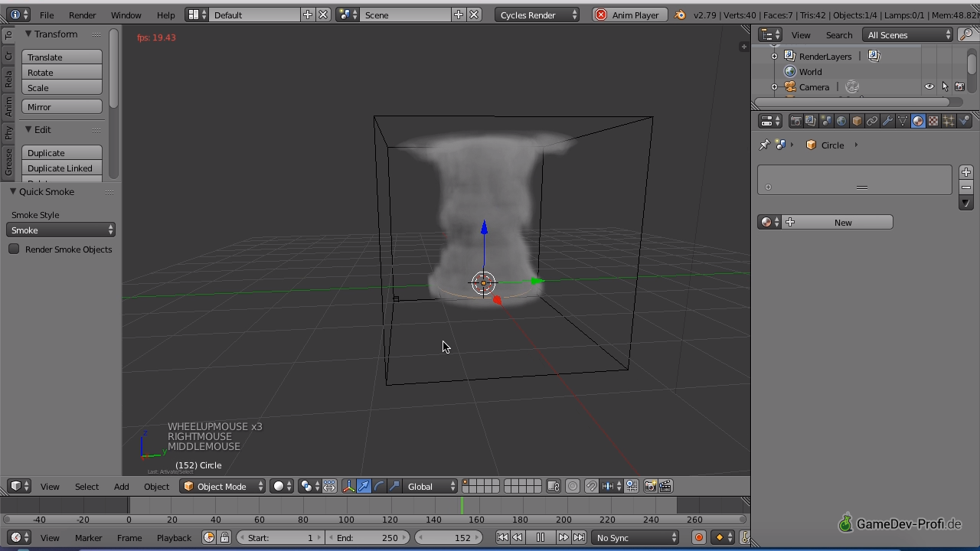The height and width of the screenshot is (551, 980).
Task: Open the Constraints properties tab (chain icon)
Action: 872,121
